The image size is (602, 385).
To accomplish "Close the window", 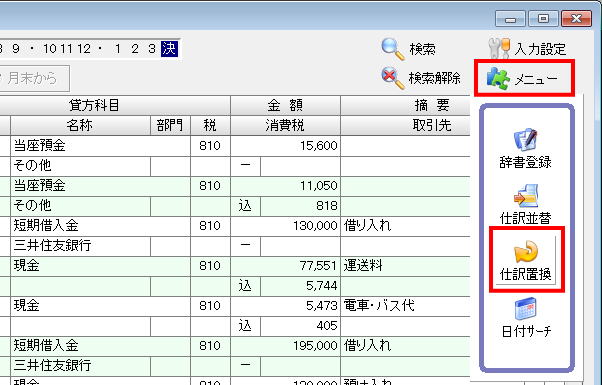I will point(576,18).
